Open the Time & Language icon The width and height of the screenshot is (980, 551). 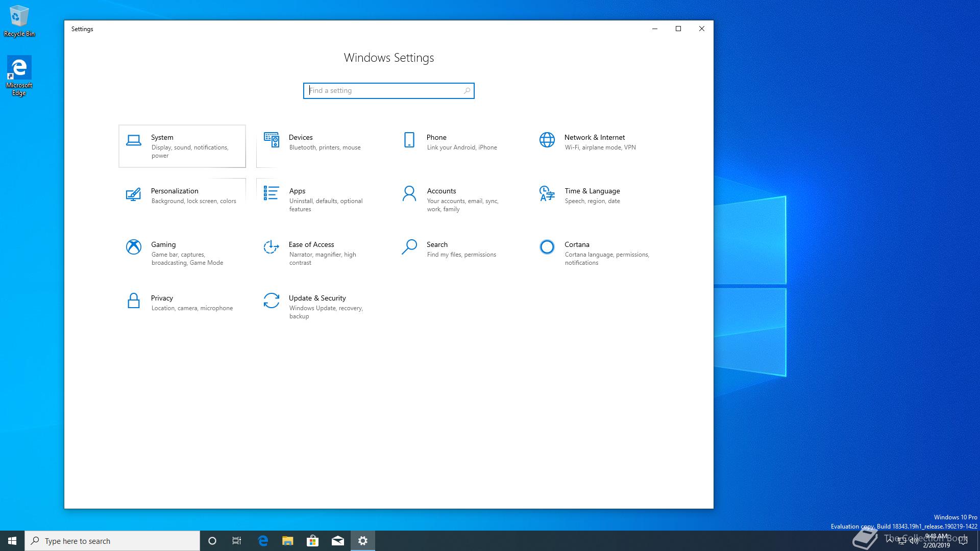(547, 193)
